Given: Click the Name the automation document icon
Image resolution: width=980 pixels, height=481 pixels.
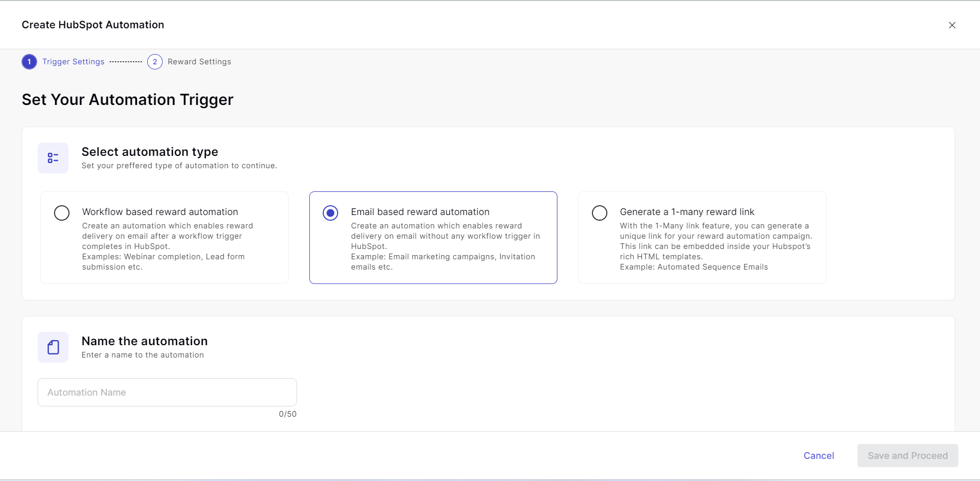Looking at the screenshot, I should [53, 347].
